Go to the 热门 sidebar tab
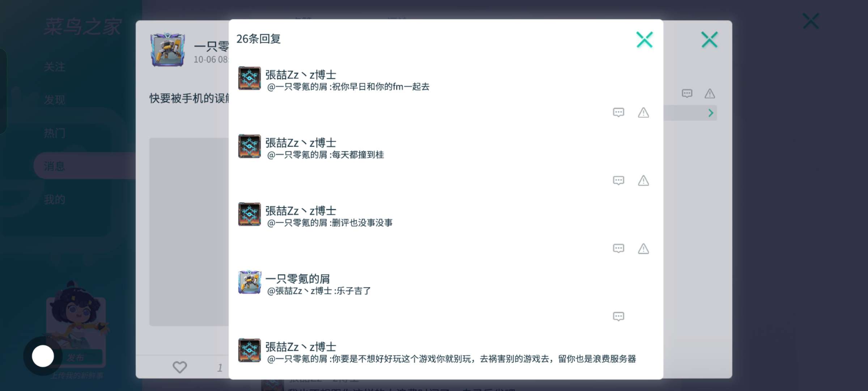The width and height of the screenshot is (868, 391). pyautogui.click(x=55, y=133)
